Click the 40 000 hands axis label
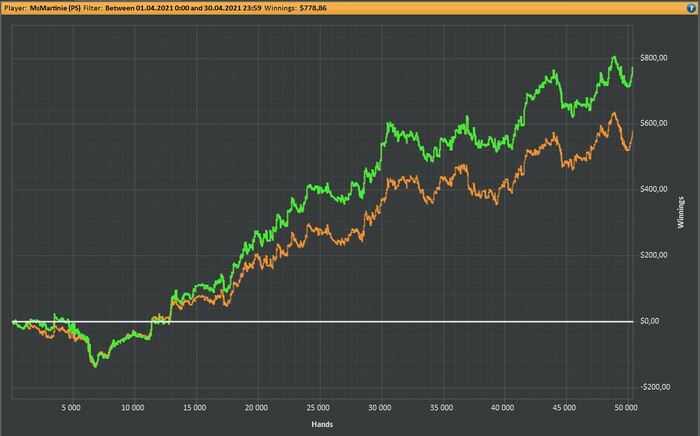700x436 pixels. 503,408
